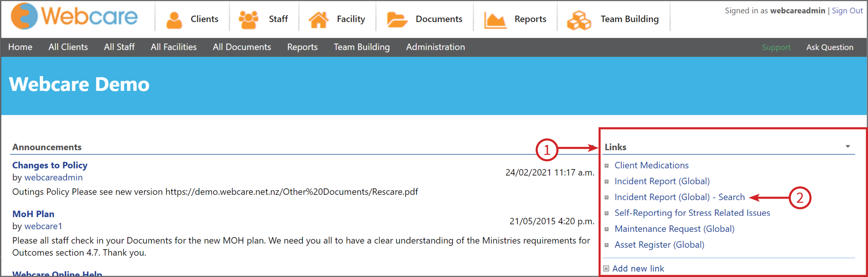Open Ask Question in the navigation bar
The image size is (868, 277).
(830, 47)
